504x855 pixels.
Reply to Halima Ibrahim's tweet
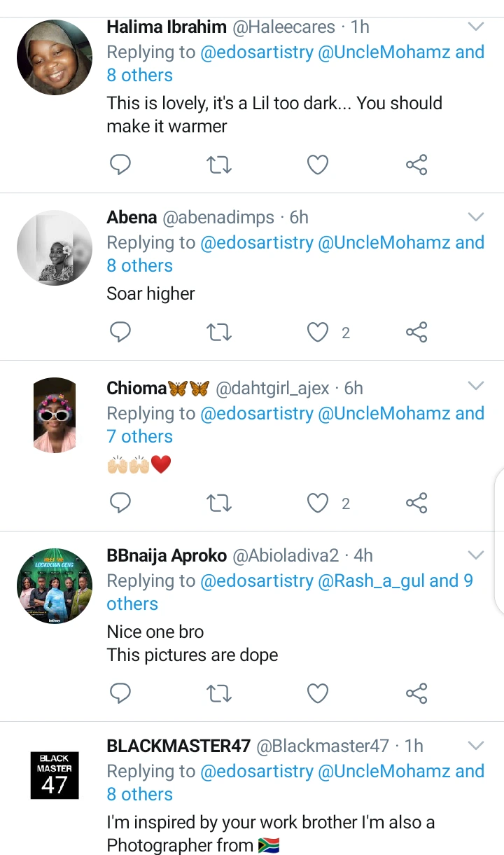(121, 165)
